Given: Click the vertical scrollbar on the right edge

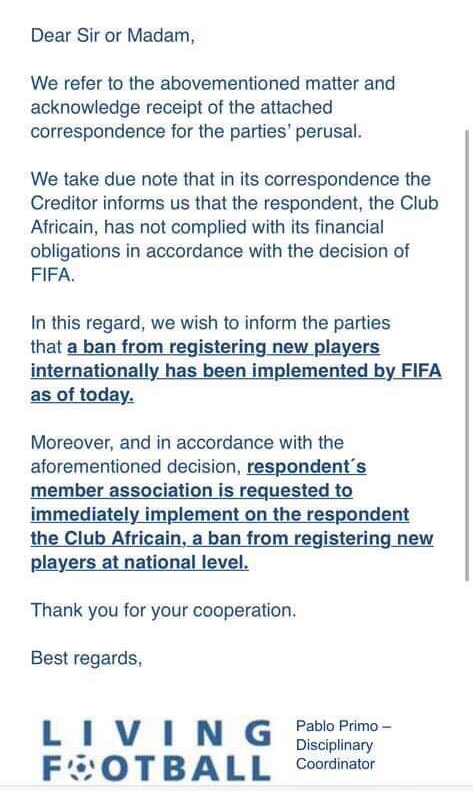Looking at the screenshot, I should tap(467, 355).
